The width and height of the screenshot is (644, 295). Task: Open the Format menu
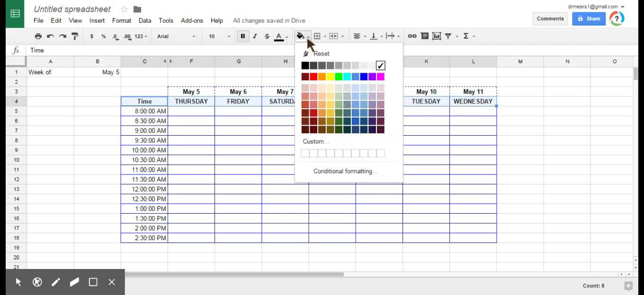click(121, 20)
